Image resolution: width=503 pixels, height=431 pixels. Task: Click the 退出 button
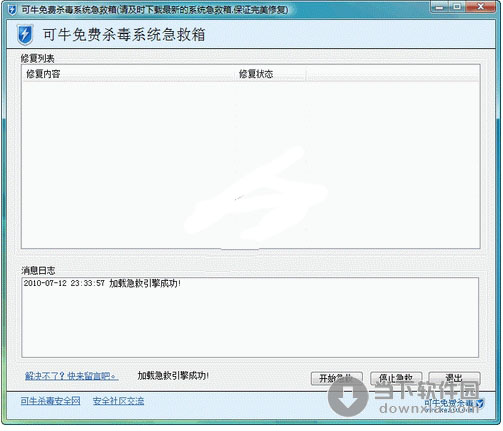pos(454,378)
